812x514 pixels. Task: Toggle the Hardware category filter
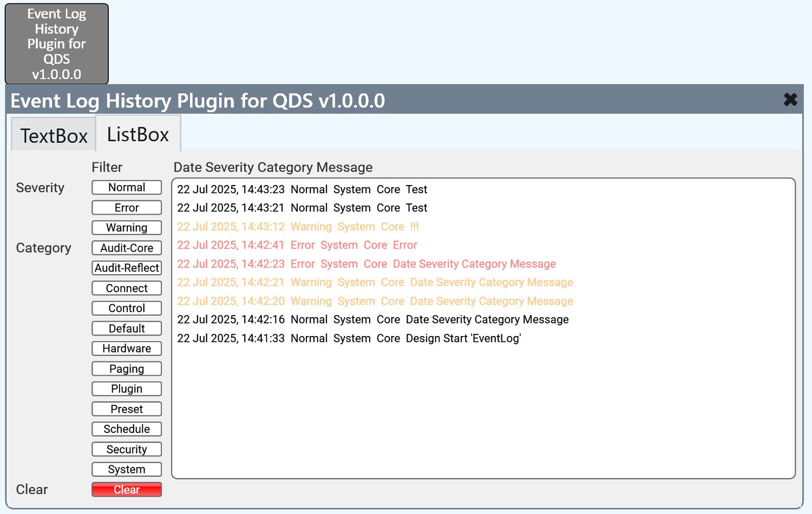[127, 348]
